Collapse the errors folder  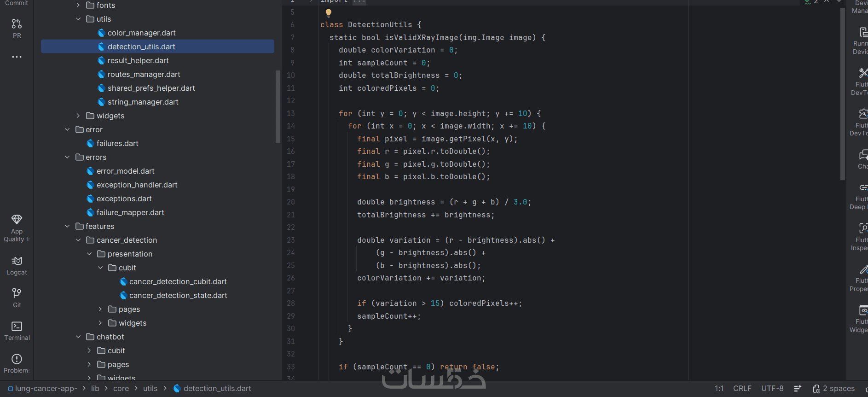[67, 157]
